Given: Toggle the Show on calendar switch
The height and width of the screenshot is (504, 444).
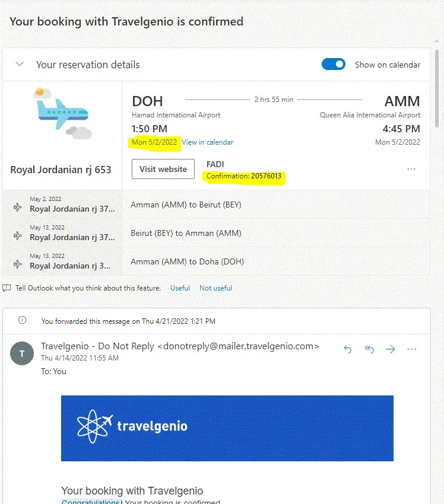Looking at the screenshot, I should pos(334,65).
